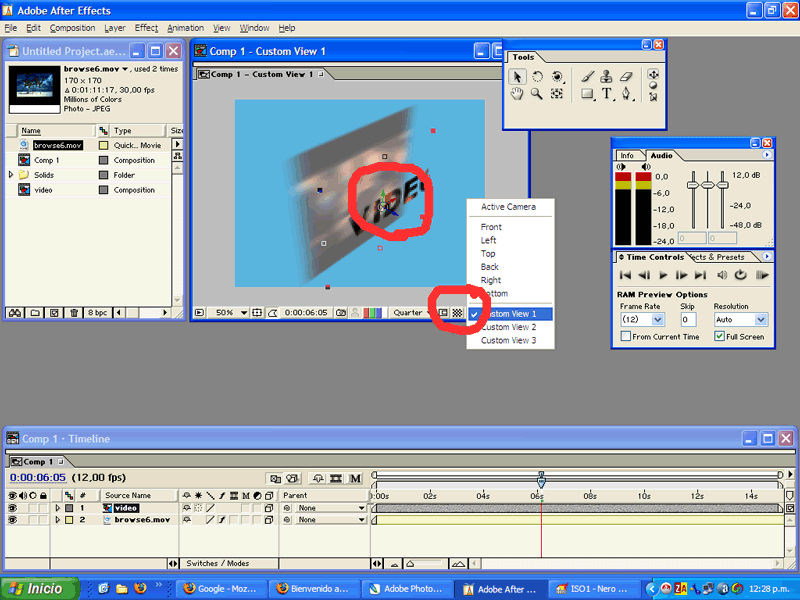Select the Hand tool
Screen dimensions: 800x600
[517, 94]
